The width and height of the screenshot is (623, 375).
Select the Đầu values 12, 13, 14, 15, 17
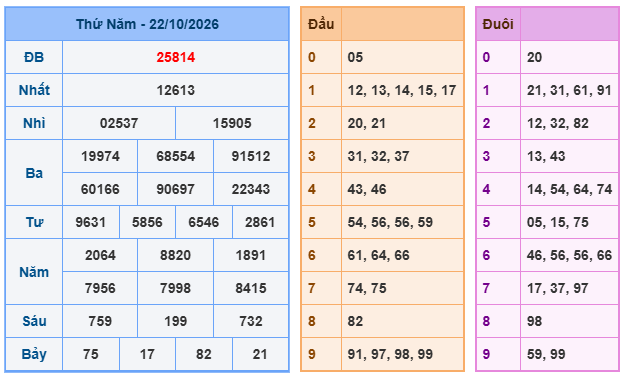402,90
